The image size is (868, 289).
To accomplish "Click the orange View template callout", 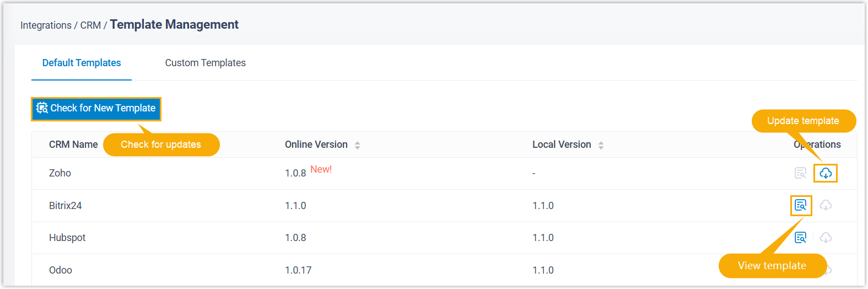I will 772,266.
